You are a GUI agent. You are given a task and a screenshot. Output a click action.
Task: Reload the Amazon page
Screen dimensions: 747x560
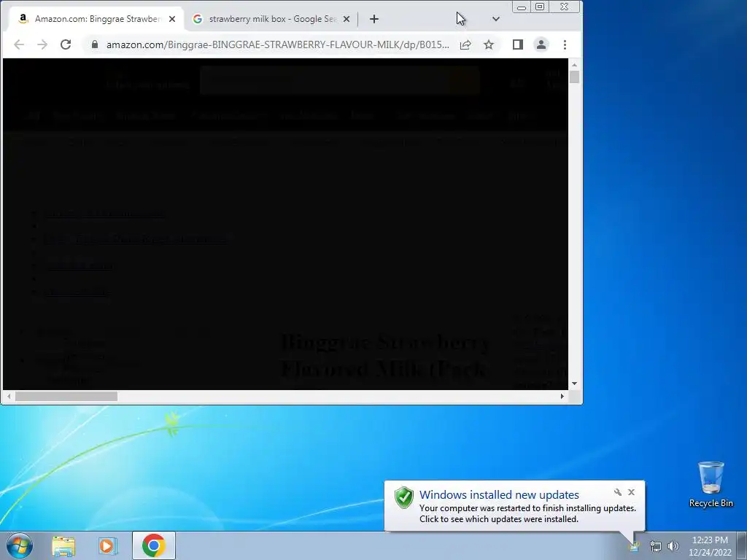(66, 44)
